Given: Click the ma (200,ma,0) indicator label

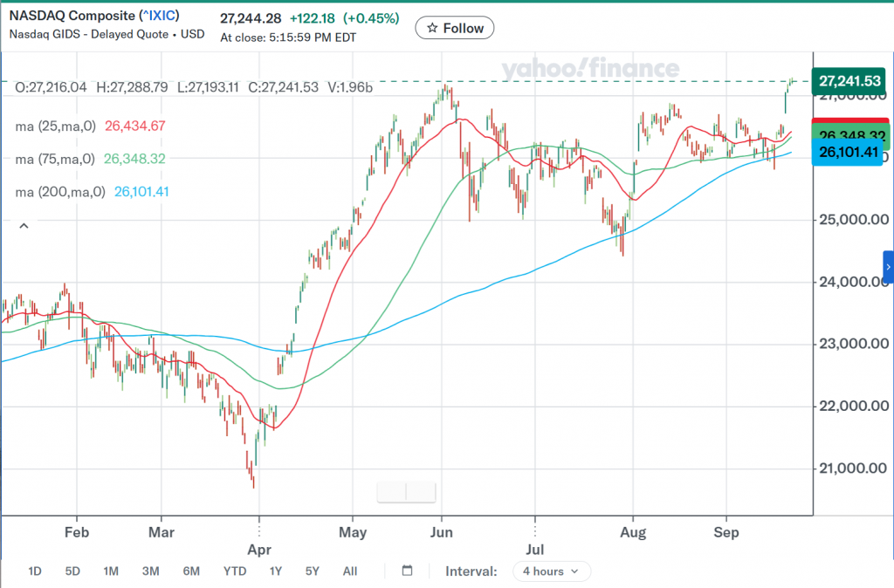Looking at the screenshot, I should click(x=60, y=192).
